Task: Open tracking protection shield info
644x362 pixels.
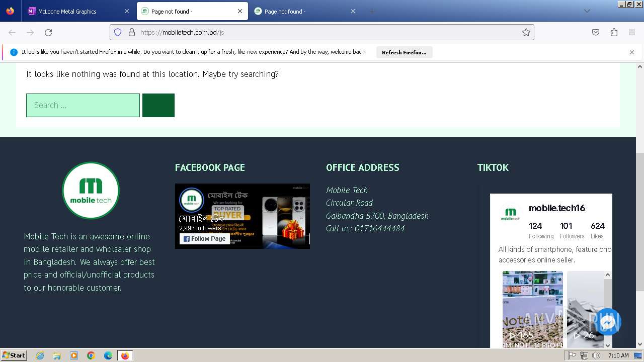Action: click(x=118, y=32)
